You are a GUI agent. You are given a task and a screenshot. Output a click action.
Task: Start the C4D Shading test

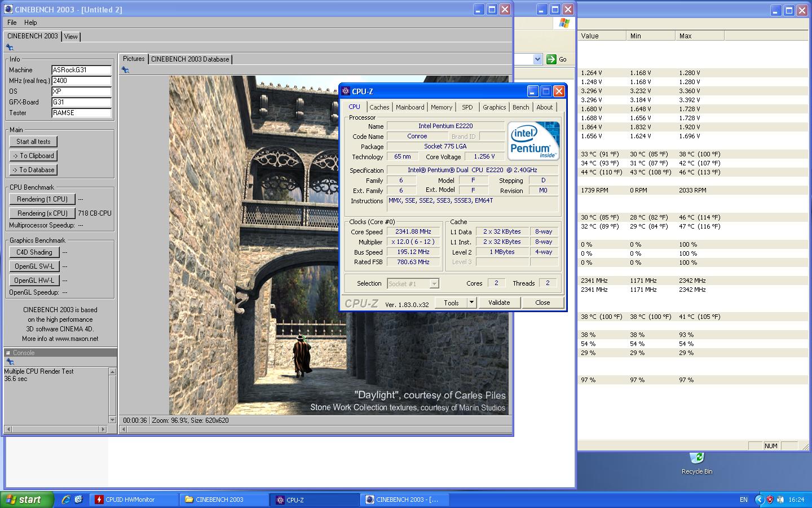(34, 252)
